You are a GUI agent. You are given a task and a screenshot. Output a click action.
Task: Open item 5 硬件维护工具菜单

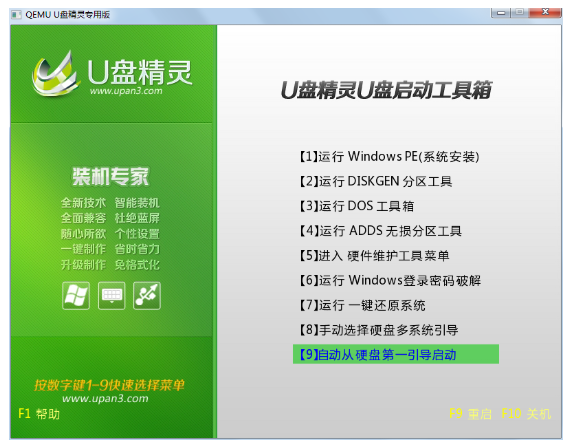pyautogui.click(x=374, y=256)
